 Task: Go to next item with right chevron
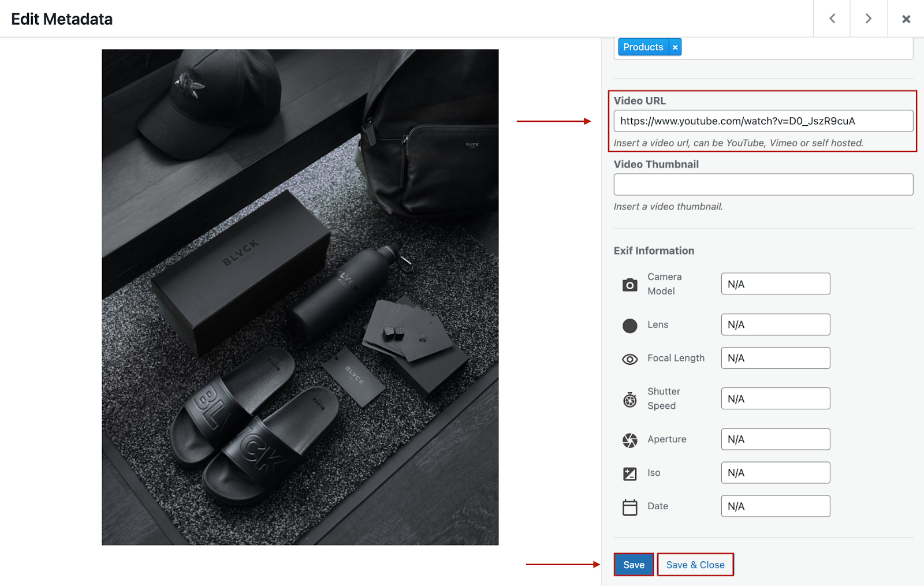[x=869, y=18]
